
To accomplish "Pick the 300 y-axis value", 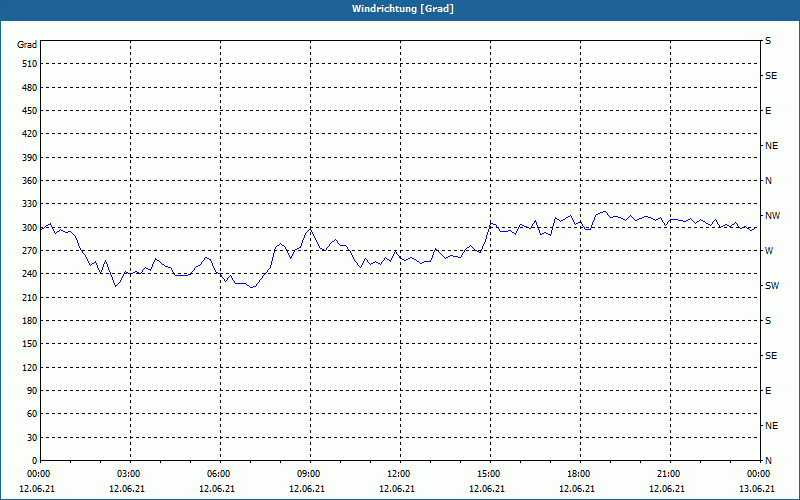I will (x=30, y=228).
